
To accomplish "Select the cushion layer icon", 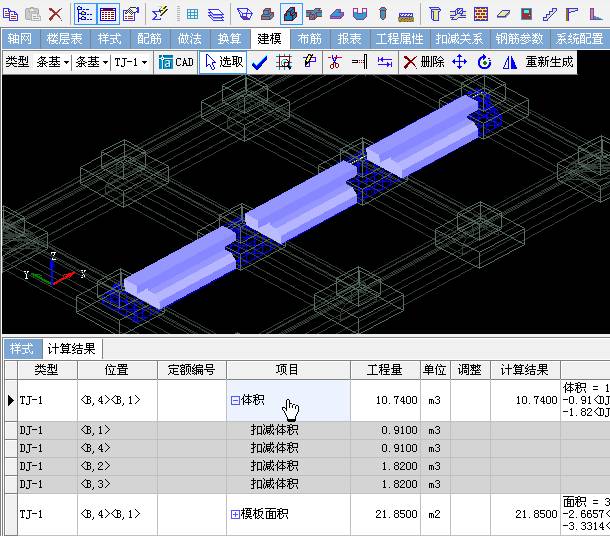I will click(x=406, y=16).
